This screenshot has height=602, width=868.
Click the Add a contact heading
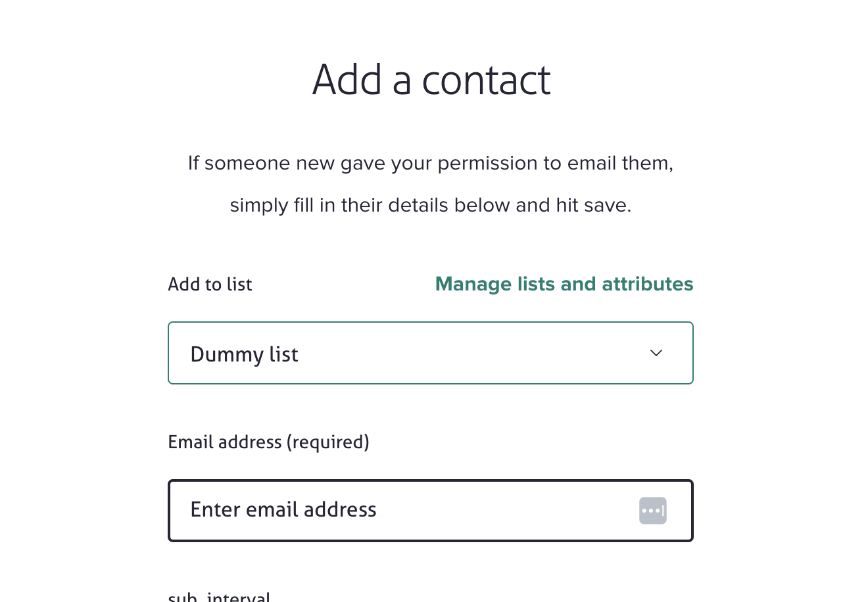point(431,80)
